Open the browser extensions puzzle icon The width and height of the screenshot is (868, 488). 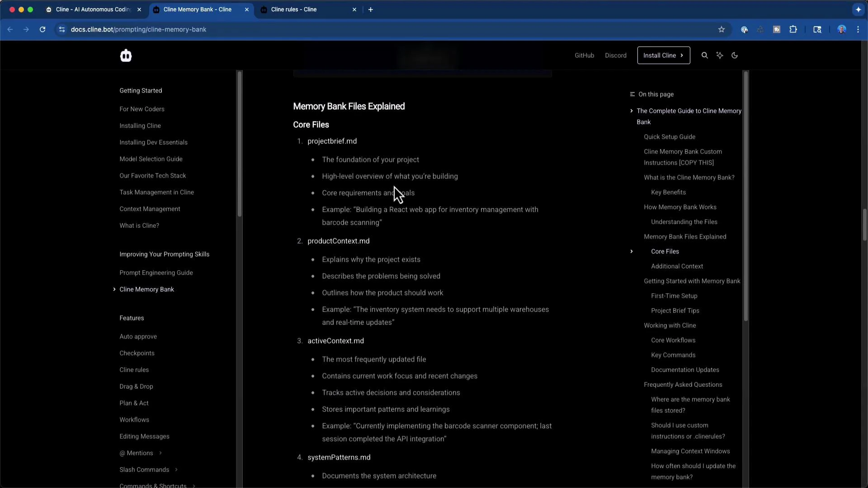pyautogui.click(x=794, y=29)
